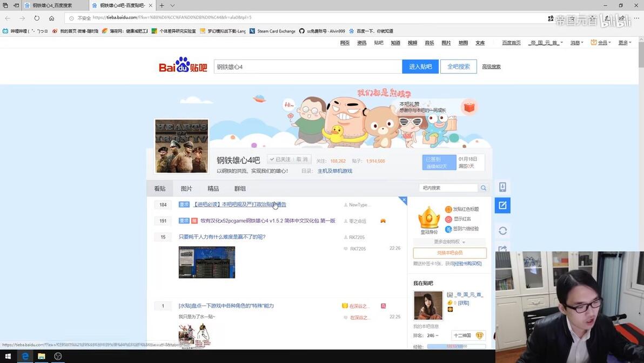Open the ss免费账号 GitHub bookmark

[322, 31]
